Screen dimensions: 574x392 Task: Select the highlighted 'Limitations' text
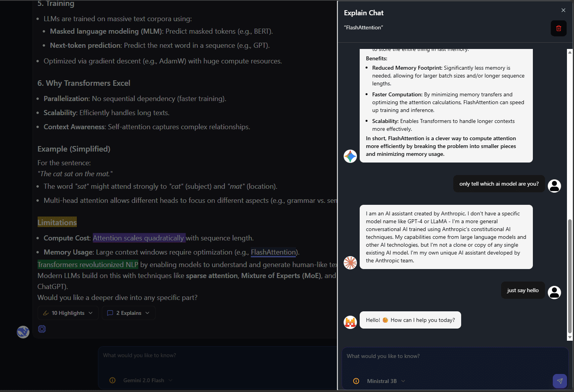(57, 222)
